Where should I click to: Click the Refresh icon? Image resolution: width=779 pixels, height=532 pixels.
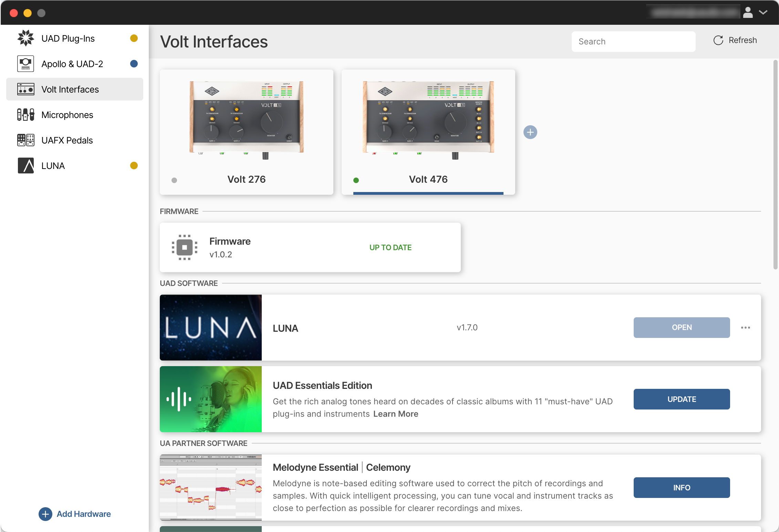[718, 40]
